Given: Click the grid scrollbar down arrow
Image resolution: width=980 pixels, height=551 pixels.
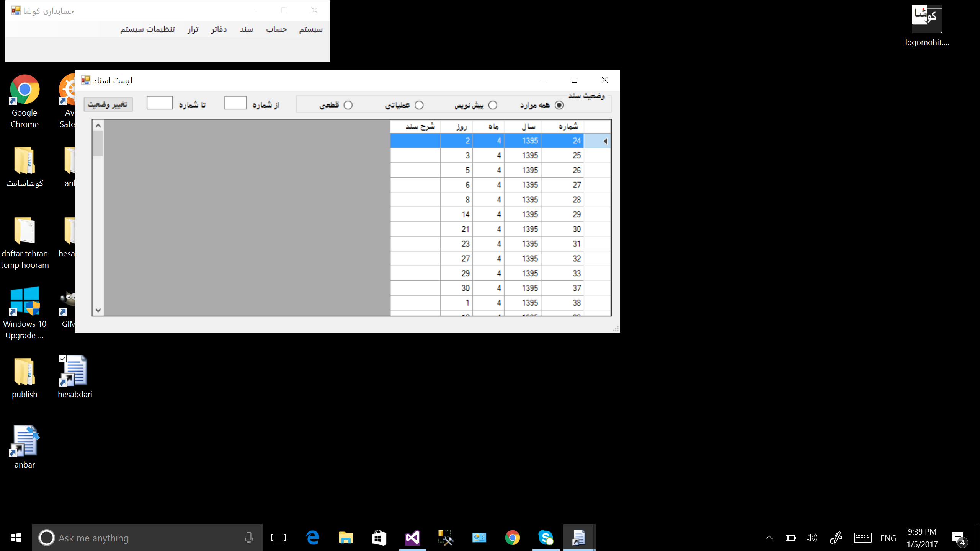Looking at the screenshot, I should click(x=98, y=310).
